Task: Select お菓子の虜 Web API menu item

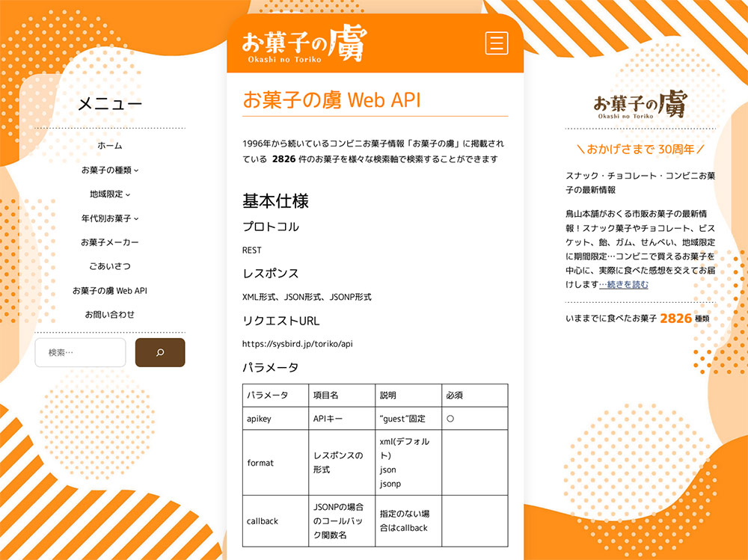Action: coord(110,290)
